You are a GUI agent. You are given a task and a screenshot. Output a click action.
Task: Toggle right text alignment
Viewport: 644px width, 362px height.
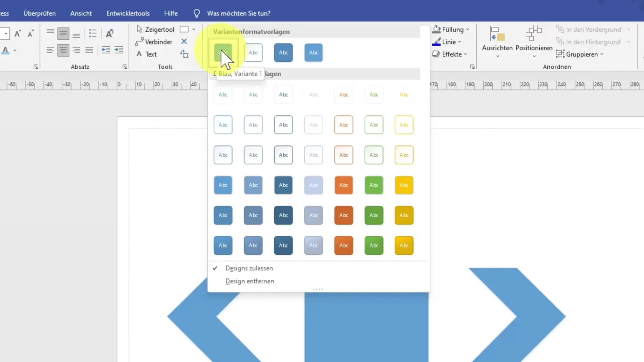coord(76,50)
